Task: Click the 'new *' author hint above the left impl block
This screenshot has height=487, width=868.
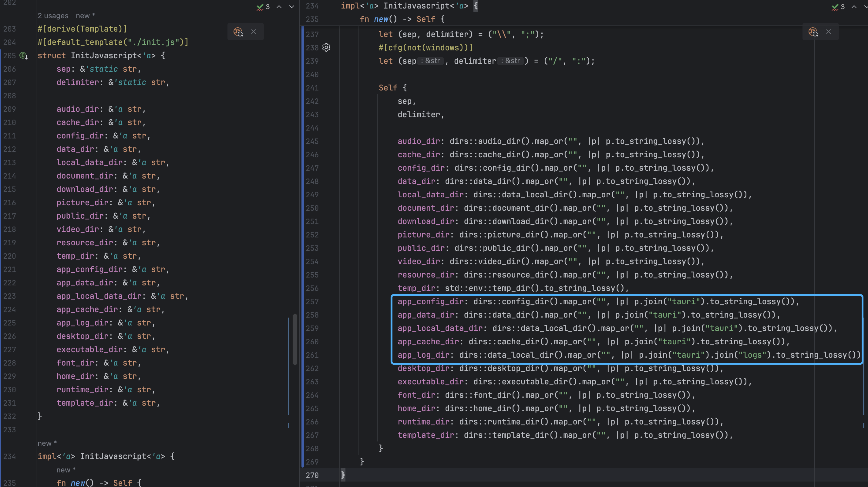Action: coord(47,443)
